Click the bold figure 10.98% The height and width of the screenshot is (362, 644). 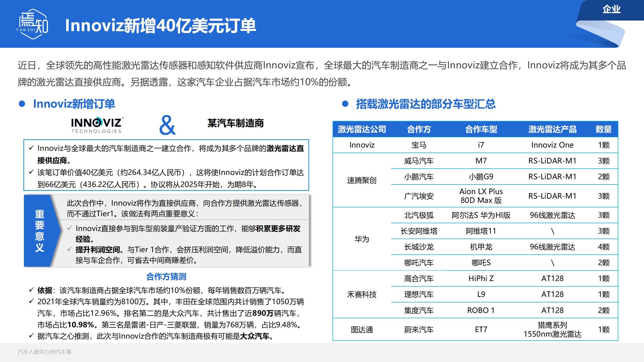81,325
